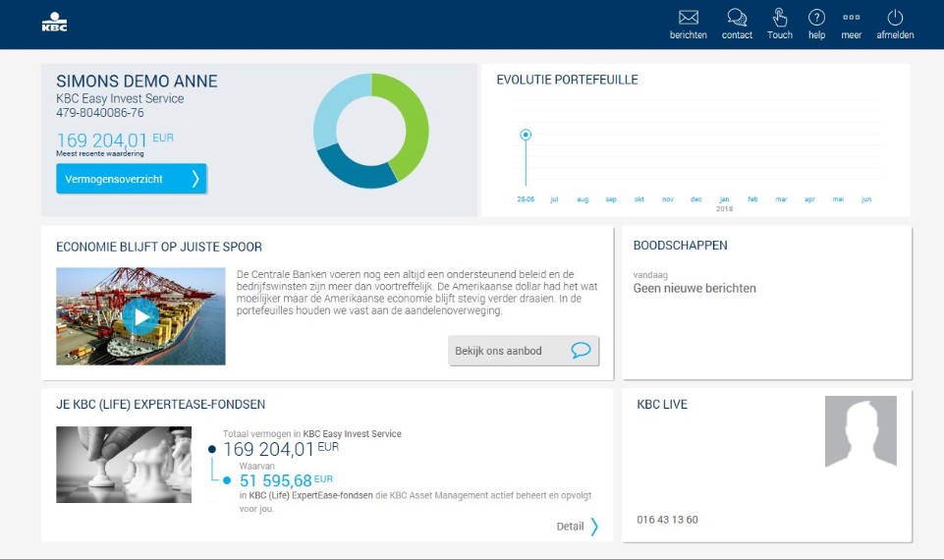Click 'EVOLUTIE PORTEFEUILLE' heading
Image resolution: width=944 pixels, height=560 pixels.
click(x=567, y=80)
